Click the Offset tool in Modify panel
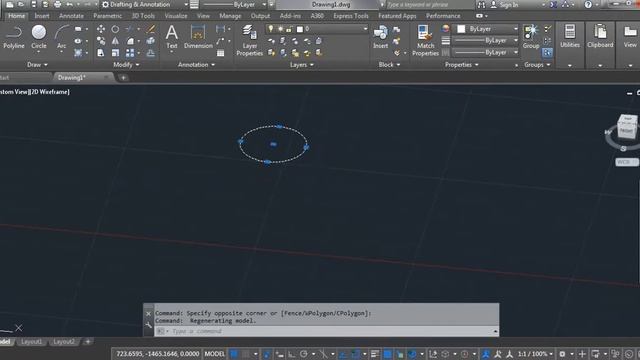This screenshot has width=640, height=360. coord(151,53)
